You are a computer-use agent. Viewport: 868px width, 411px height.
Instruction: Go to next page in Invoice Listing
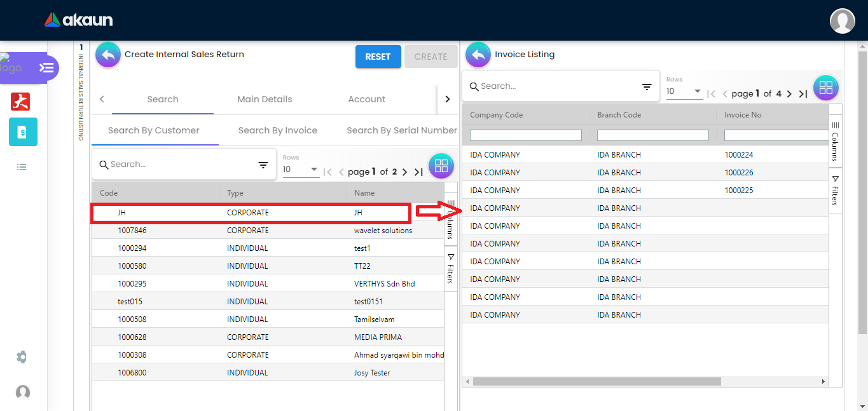pyautogui.click(x=789, y=94)
